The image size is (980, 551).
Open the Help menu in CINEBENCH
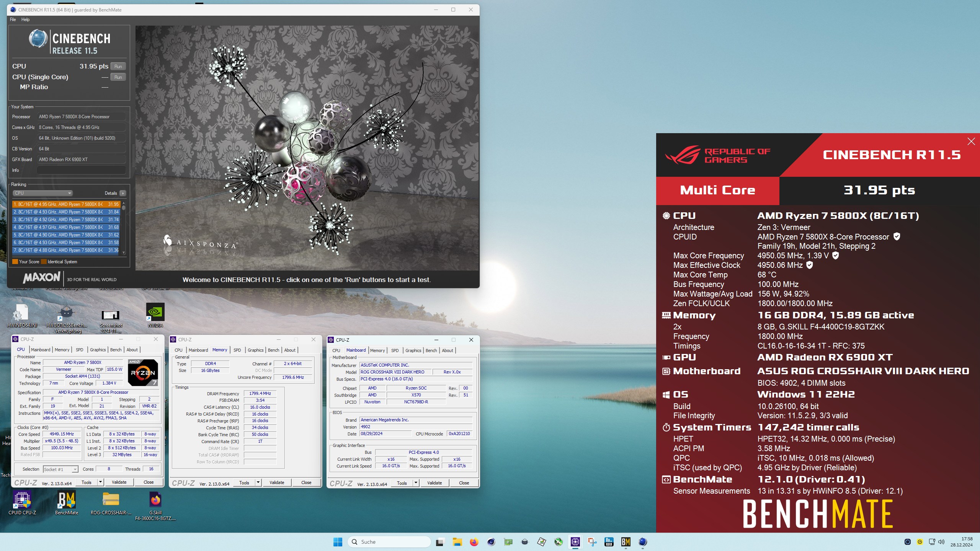tap(25, 20)
